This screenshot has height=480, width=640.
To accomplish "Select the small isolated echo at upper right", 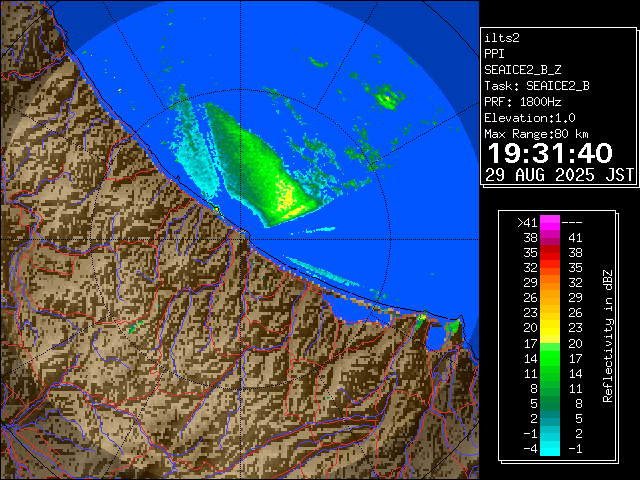I will pos(384,97).
